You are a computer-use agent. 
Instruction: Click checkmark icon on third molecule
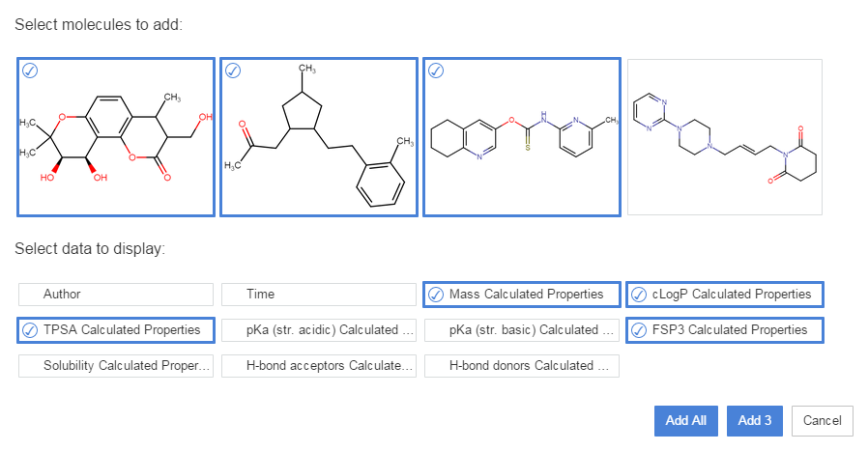click(x=436, y=70)
